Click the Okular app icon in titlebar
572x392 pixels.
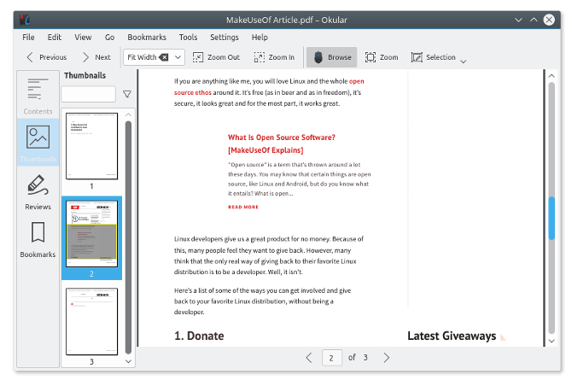[x=25, y=20]
